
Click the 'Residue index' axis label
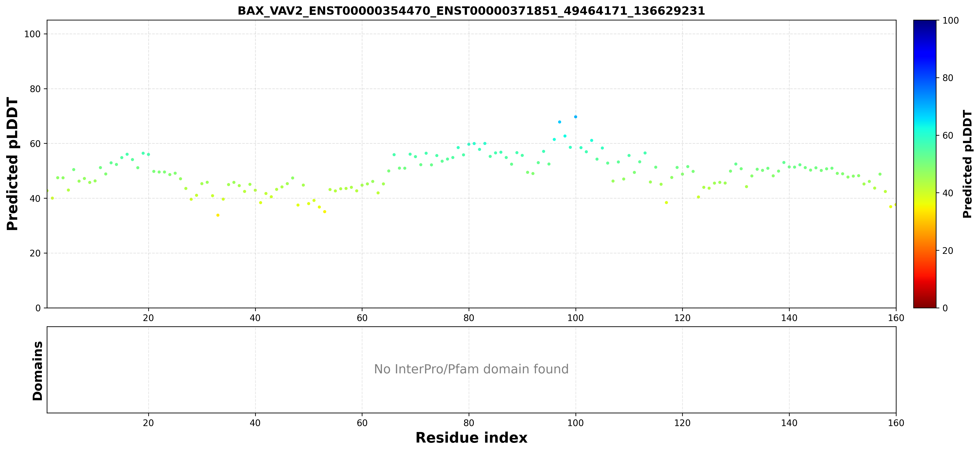(471, 438)
